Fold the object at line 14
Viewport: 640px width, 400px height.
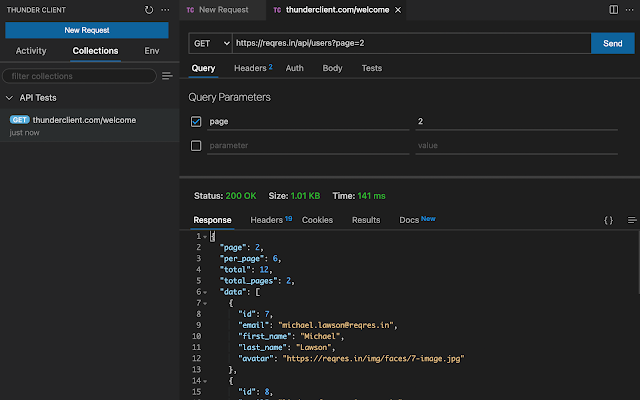[x=205, y=381]
